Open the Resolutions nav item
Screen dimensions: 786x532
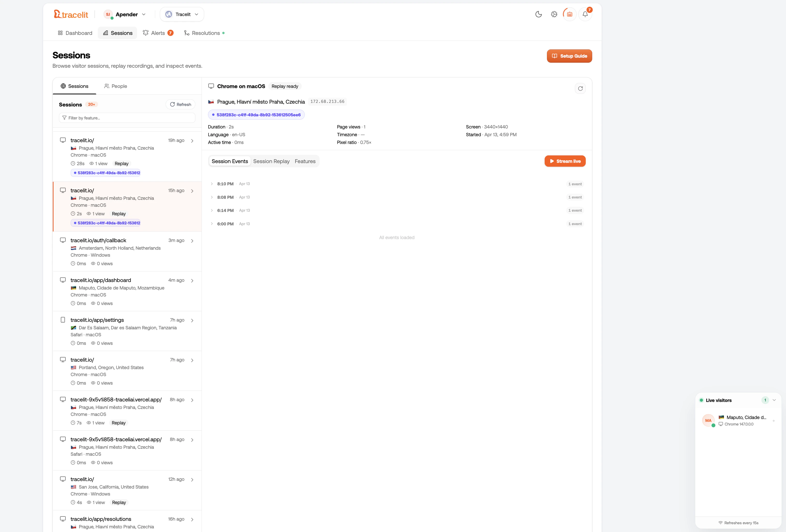204,33
